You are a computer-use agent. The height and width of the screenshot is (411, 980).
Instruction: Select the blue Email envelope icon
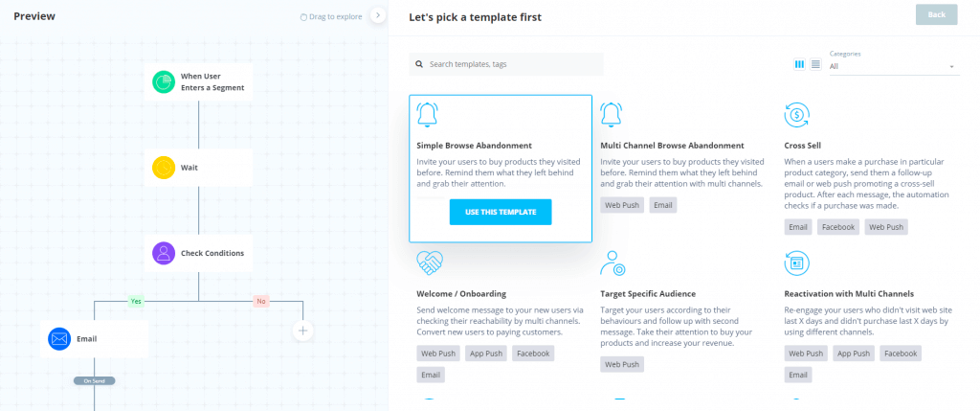(59, 338)
